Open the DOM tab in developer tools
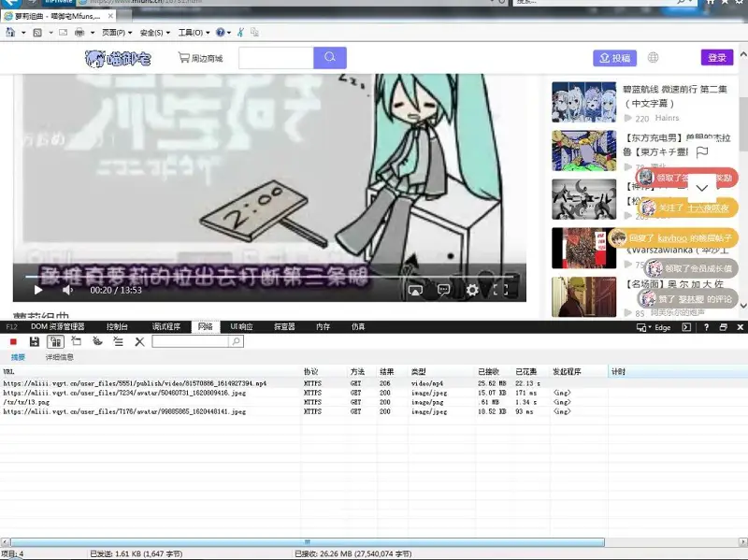748x560 pixels. click(57, 327)
